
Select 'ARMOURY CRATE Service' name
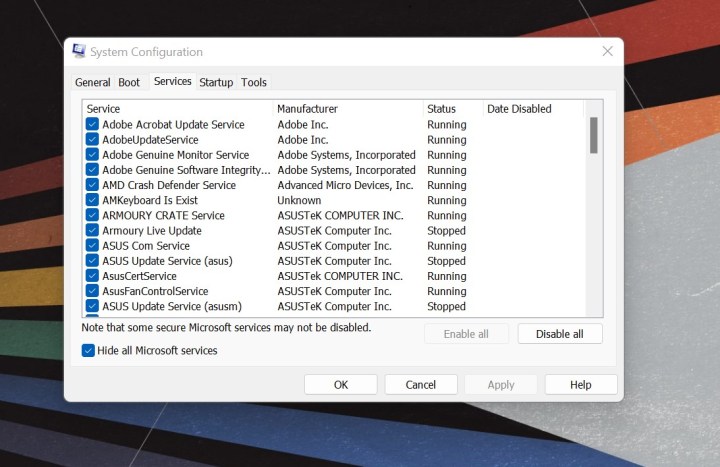tap(163, 215)
